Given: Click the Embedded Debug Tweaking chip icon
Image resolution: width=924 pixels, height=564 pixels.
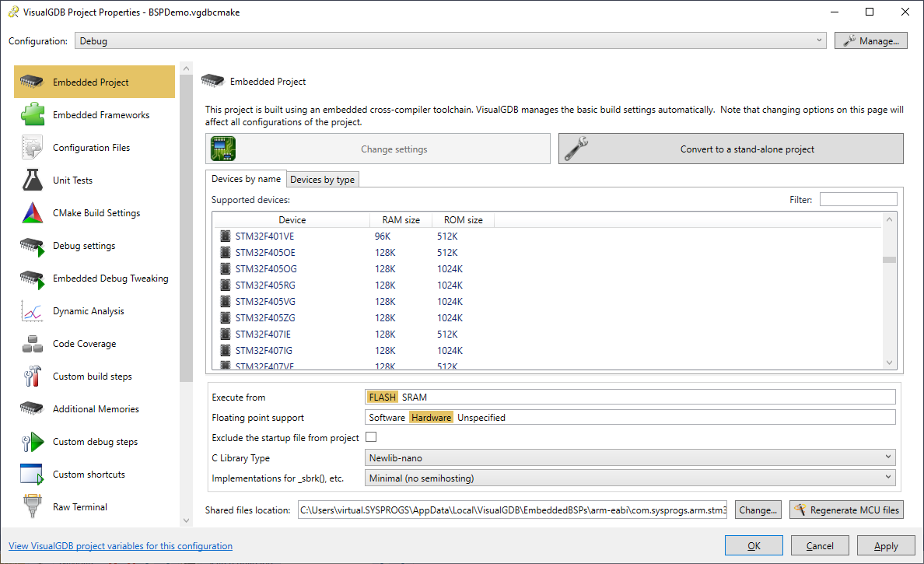Looking at the screenshot, I should (33, 278).
